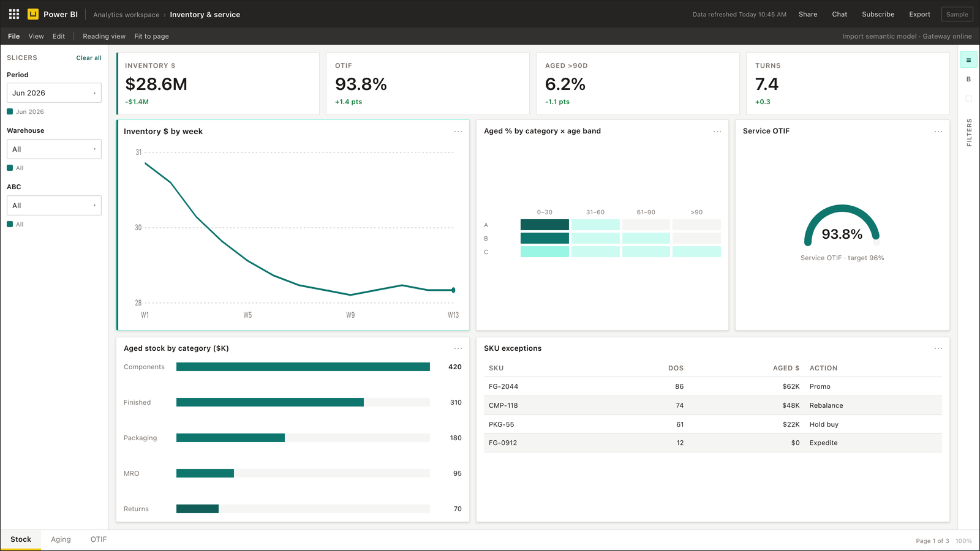Toggle the All checkbox under ABC
The image size is (980, 551).
pos(10,224)
